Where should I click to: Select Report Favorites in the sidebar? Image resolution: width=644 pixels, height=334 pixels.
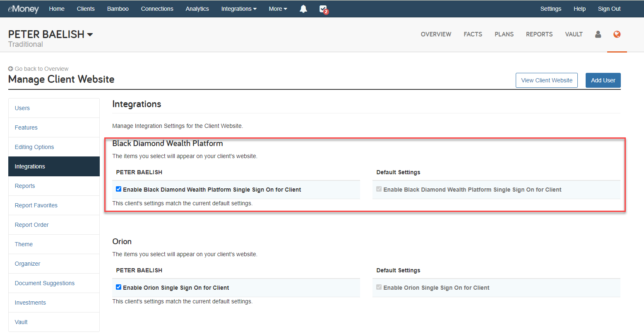(x=54, y=205)
